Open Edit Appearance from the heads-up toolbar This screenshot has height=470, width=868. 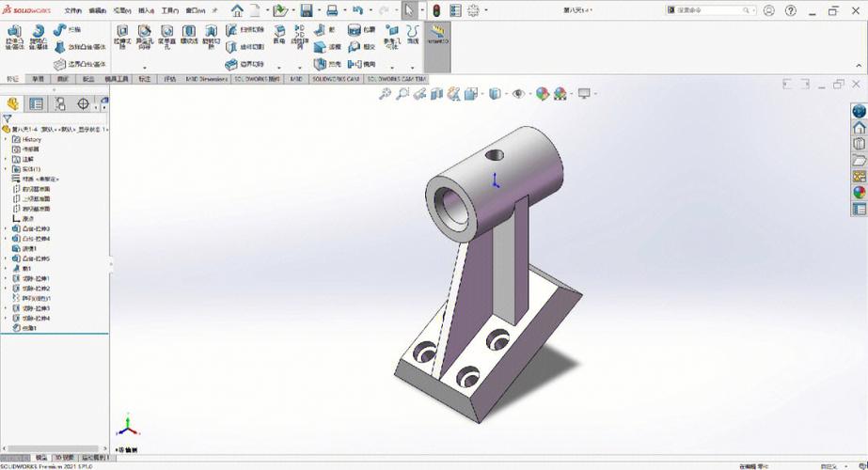(542, 94)
